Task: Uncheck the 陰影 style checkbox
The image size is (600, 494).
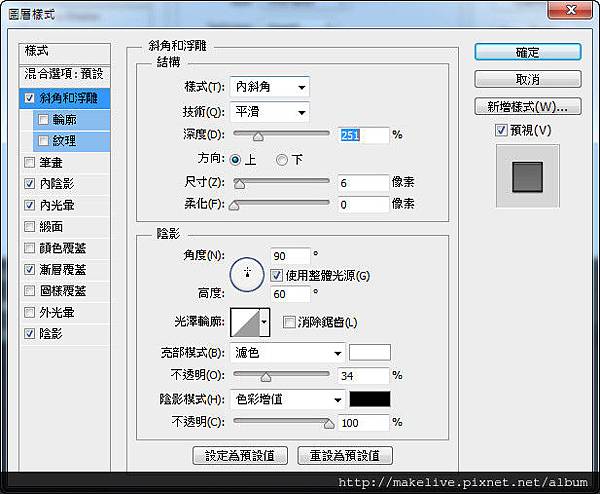Action: pos(29,333)
